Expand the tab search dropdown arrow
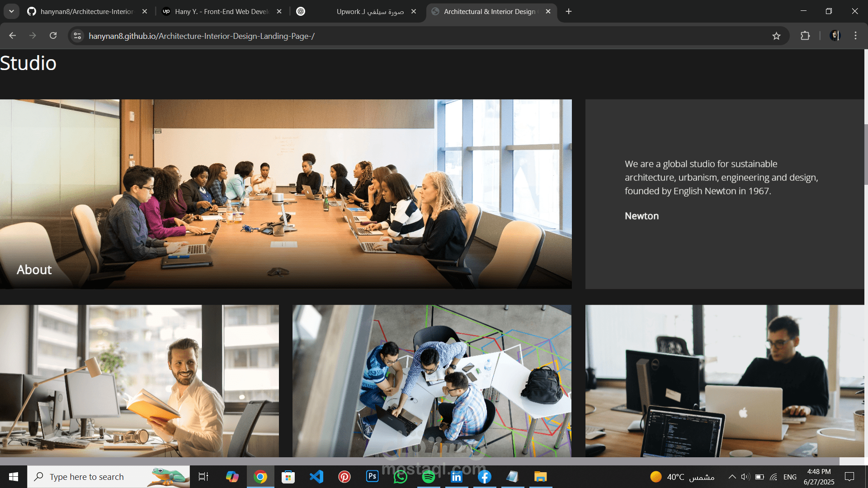Screen dimensions: 868x488 pyautogui.click(x=11, y=11)
